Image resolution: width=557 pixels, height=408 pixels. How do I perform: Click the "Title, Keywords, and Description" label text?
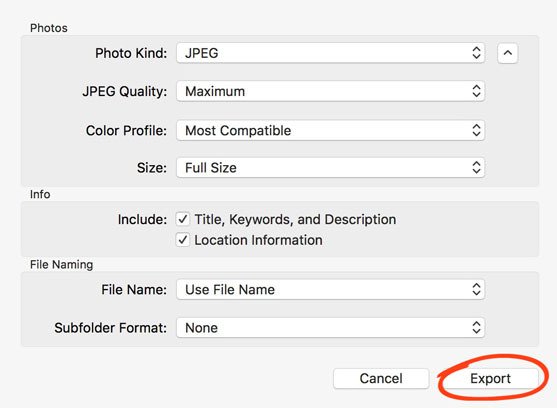295,219
